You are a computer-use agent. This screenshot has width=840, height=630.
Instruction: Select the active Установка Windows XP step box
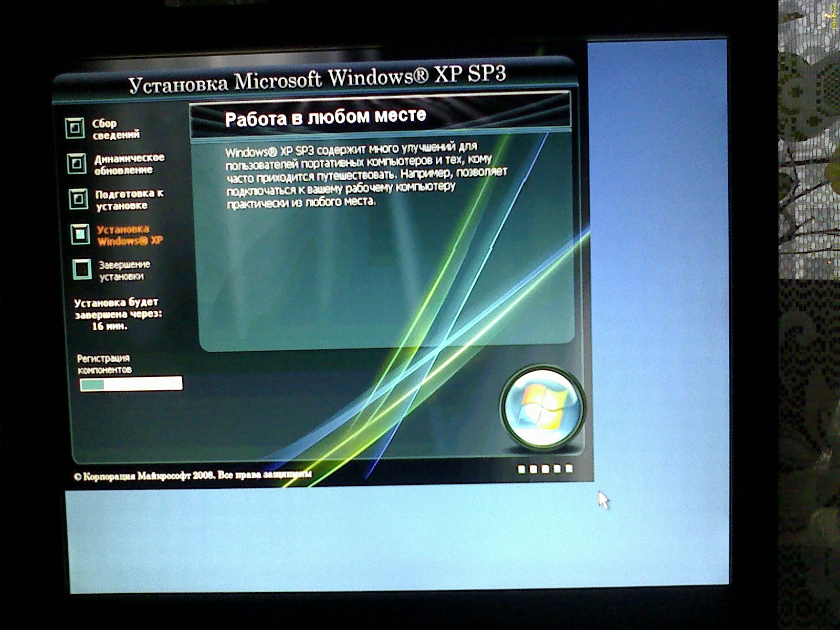(x=80, y=234)
